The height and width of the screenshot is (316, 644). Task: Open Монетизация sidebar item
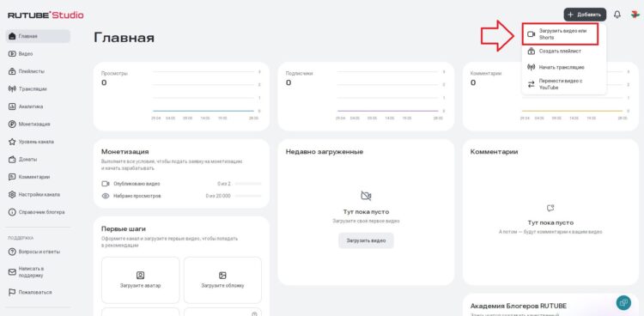[x=38, y=125]
